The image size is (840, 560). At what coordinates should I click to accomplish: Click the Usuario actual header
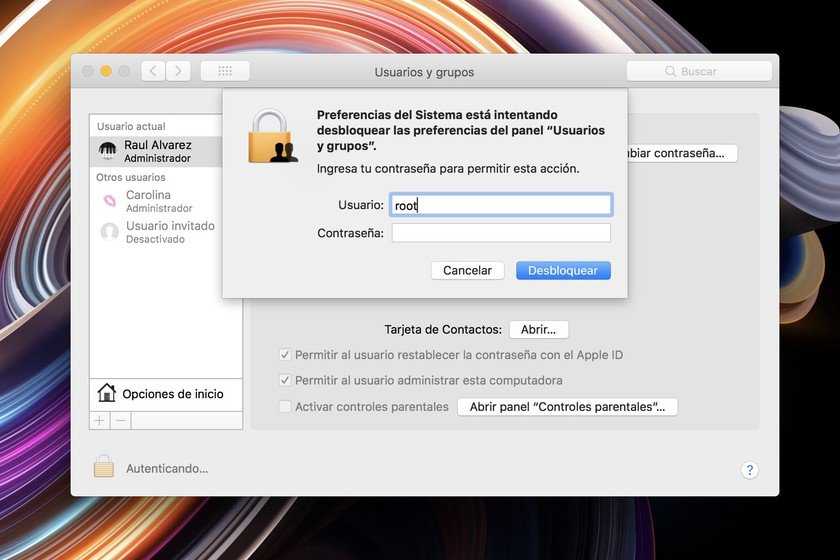click(131, 126)
